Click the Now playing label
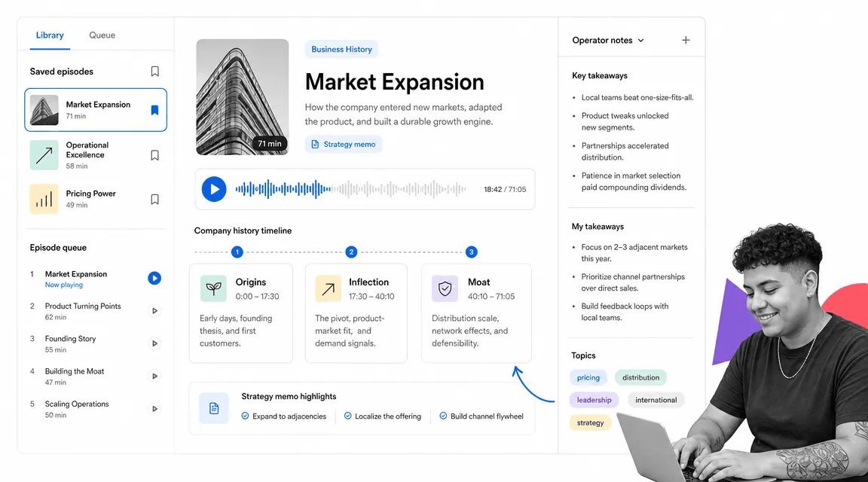The height and width of the screenshot is (482, 868). coord(63,285)
